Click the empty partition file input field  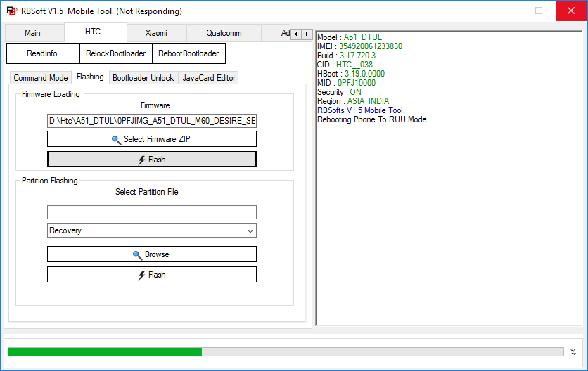(152, 212)
